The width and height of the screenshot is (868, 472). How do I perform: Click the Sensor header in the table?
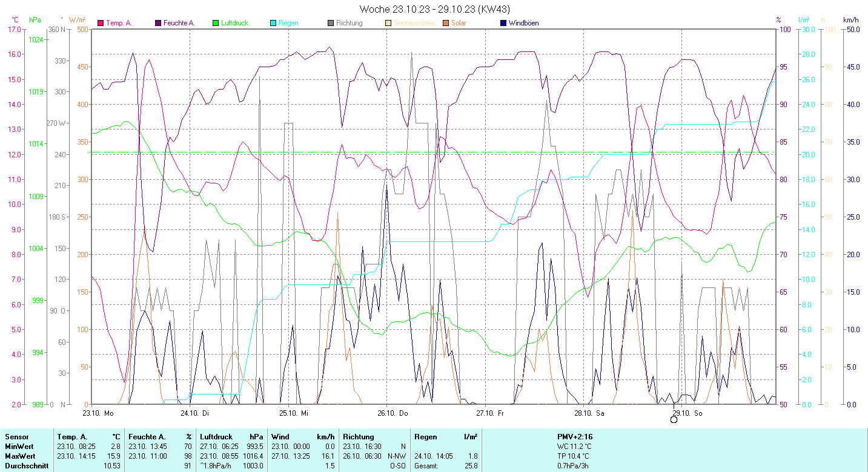[16, 437]
